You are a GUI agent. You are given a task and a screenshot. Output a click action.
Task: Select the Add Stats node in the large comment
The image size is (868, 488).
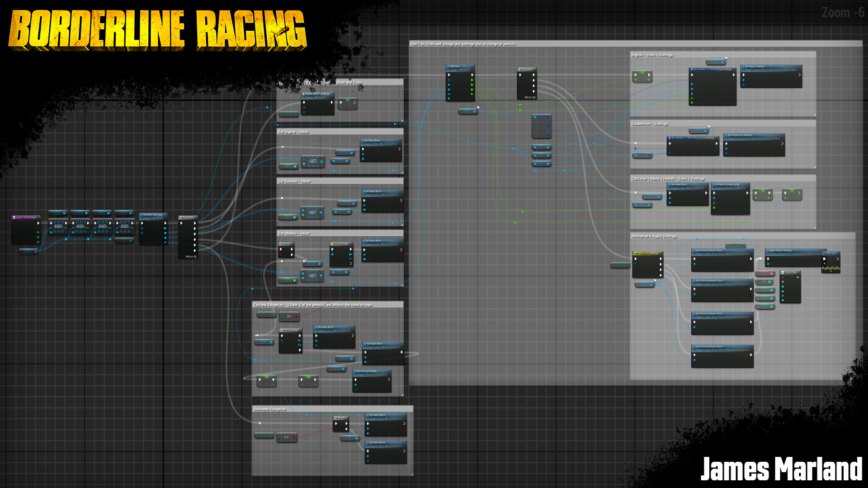tap(460, 83)
